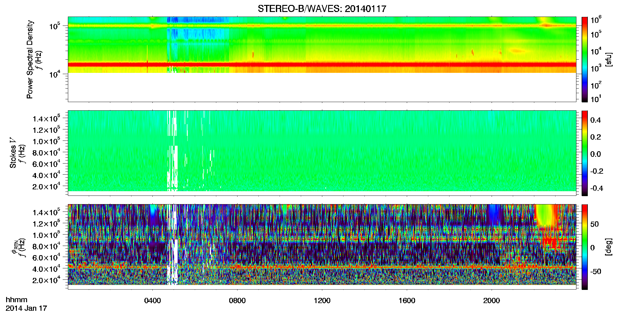The height and width of the screenshot is (332, 644).
Task: Select the 1200 time tick label
Action: [x=322, y=301]
